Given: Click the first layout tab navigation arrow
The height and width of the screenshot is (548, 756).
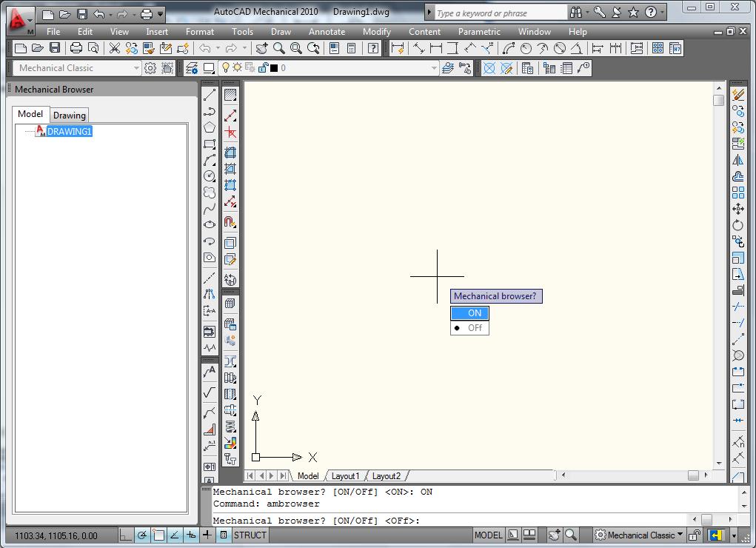Looking at the screenshot, I should (x=250, y=475).
